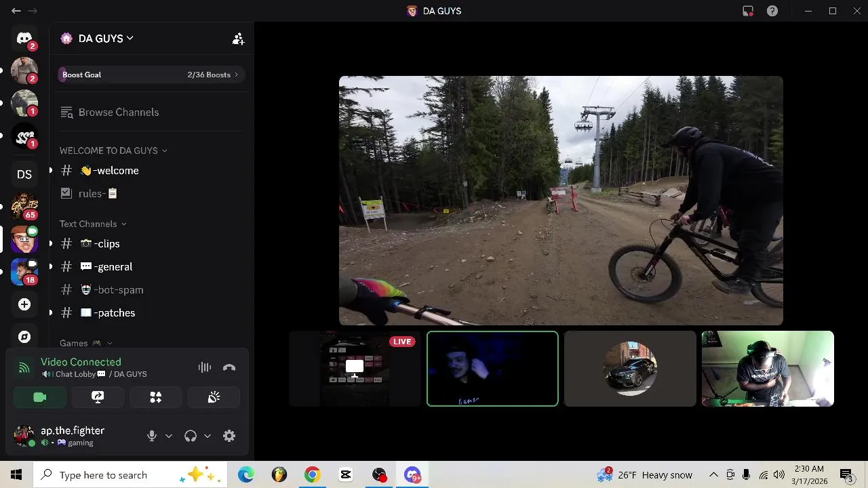The width and height of the screenshot is (868, 488).
Task: Open the rules channel
Action: click(151, 194)
